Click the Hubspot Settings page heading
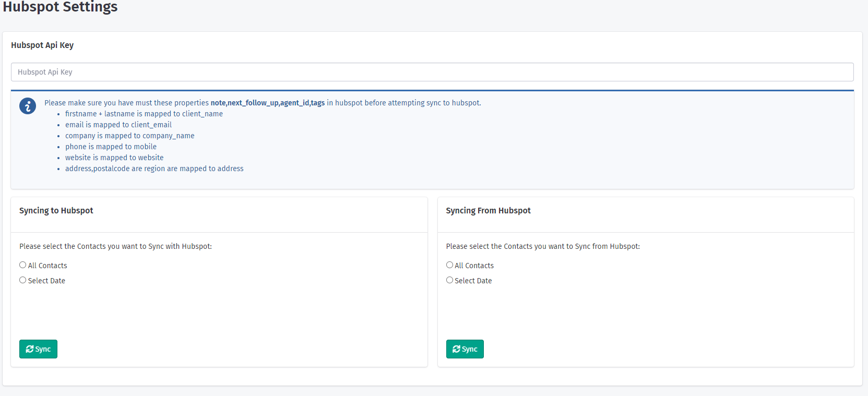This screenshot has width=868, height=396. pyautogui.click(x=60, y=7)
